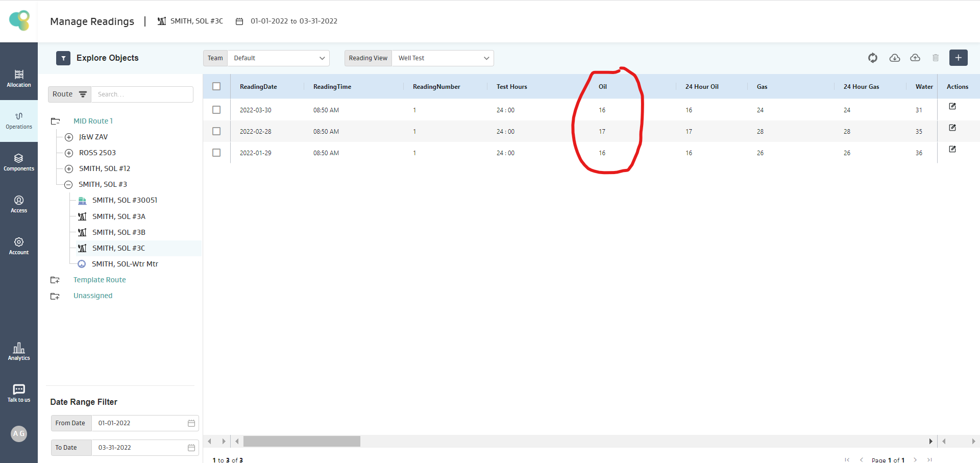Open Analytics in the sidebar
The height and width of the screenshot is (463, 980).
pos(19,351)
